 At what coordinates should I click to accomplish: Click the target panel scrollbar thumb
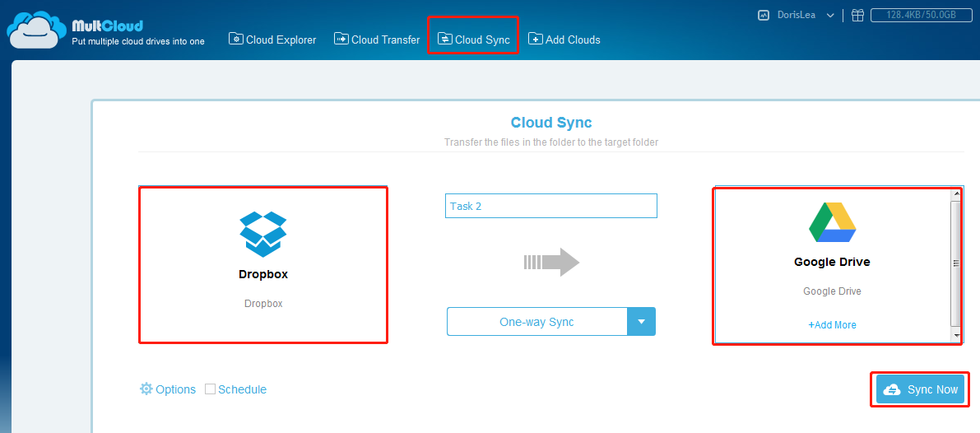pos(955,263)
